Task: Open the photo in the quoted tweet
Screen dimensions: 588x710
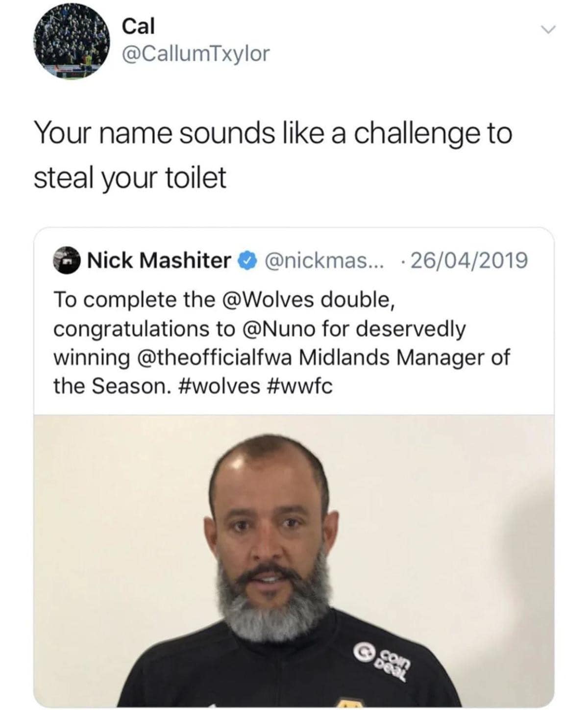Action: 294,561
